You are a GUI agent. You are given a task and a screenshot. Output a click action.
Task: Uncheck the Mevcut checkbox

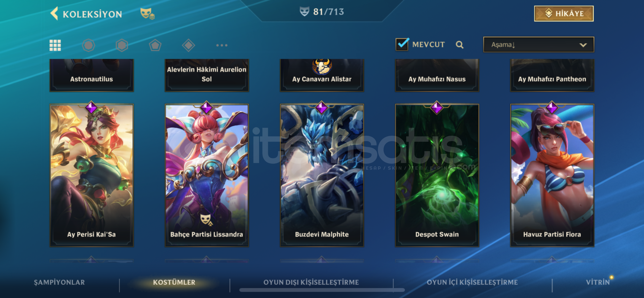coord(402,44)
